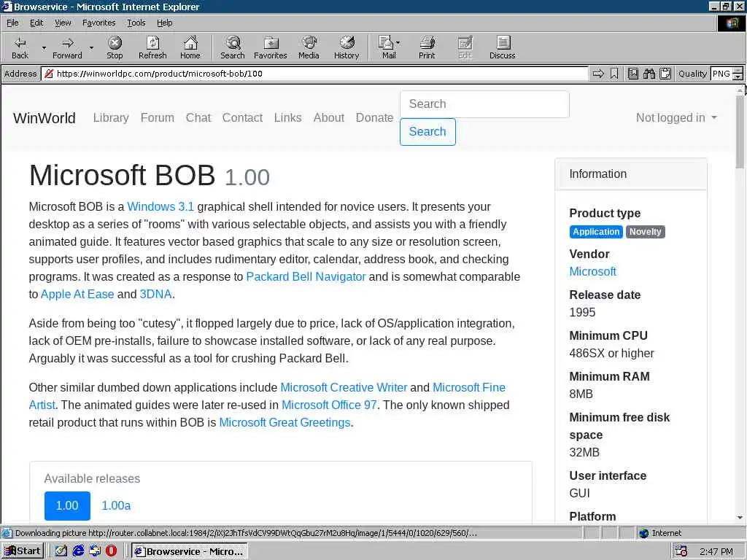Open the Donate nav link

coord(374,117)
